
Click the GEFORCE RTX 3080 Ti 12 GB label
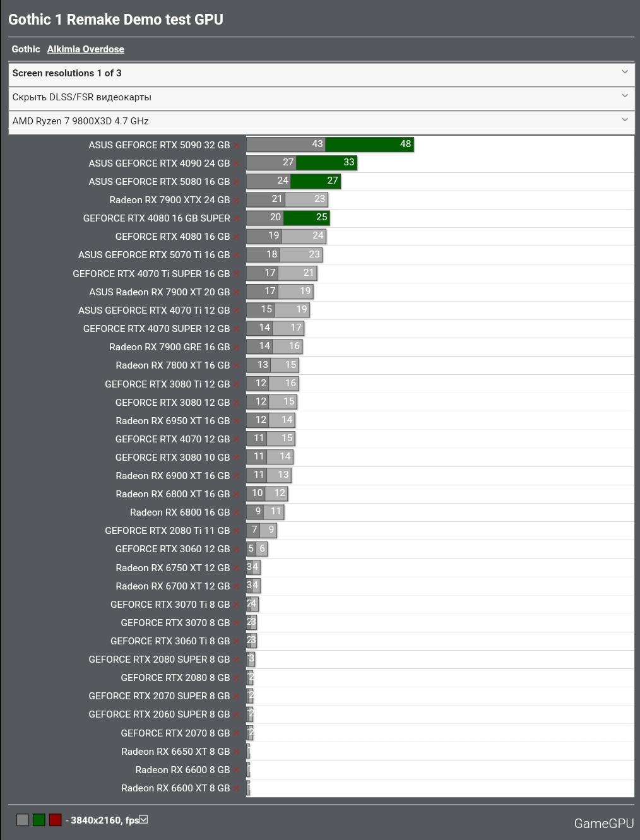pos(167,384)
